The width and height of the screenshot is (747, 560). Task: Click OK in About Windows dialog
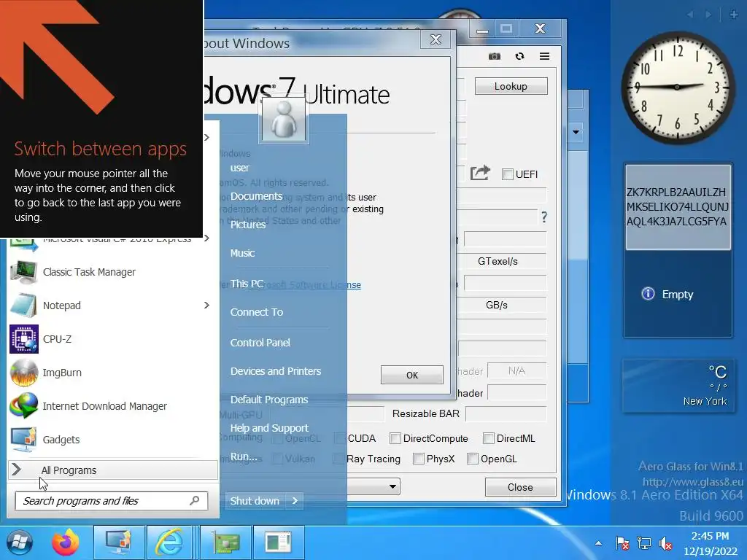pos(412,376)
